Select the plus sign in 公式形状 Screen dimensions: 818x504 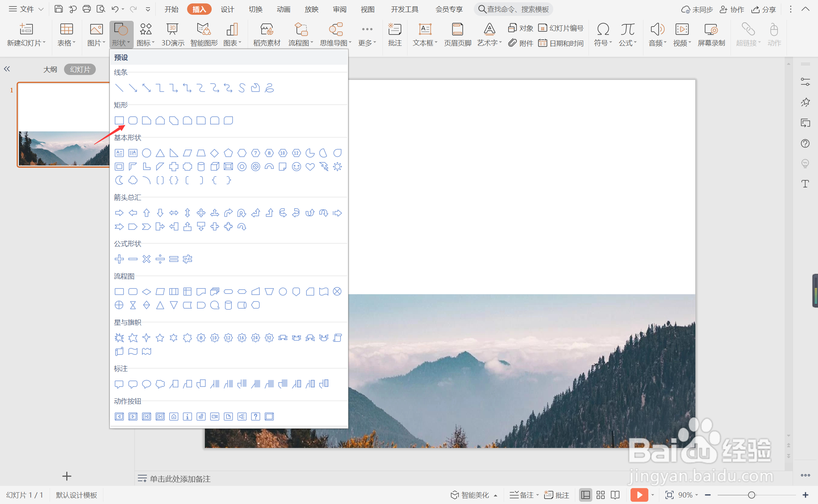[x=119, y=259]
